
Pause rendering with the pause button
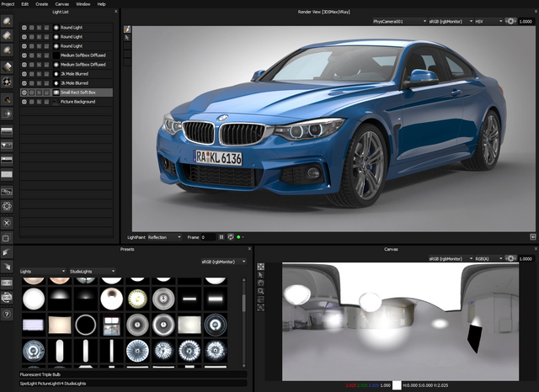click(221, 237)
